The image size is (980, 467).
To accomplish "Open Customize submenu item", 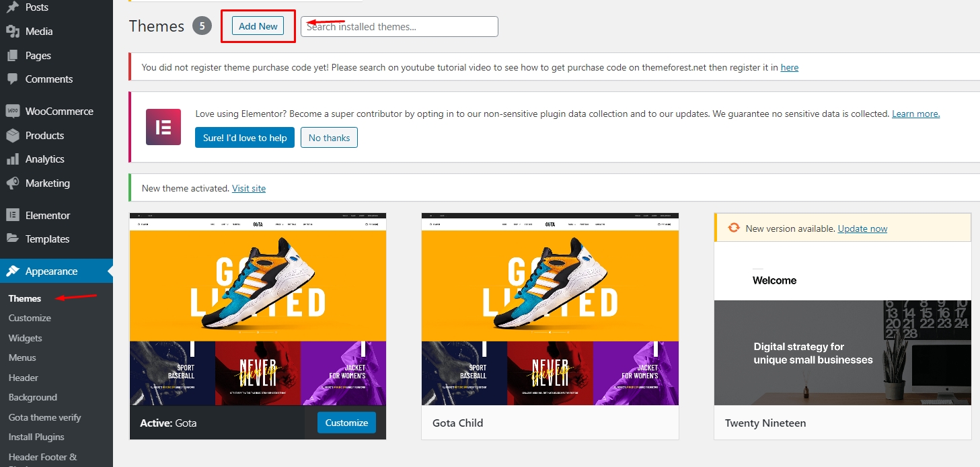I will pyautogui.click(x=30, y=319).
